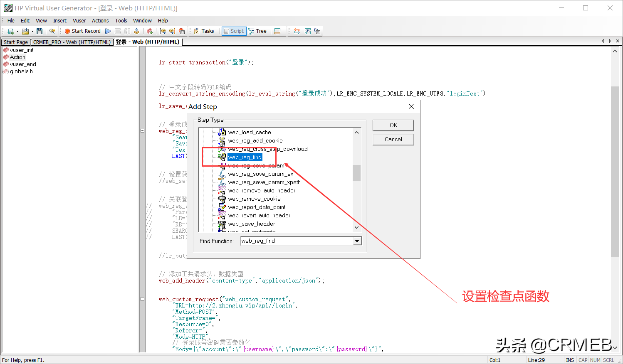
Task: Click the Save script icon
Action: 40,31
